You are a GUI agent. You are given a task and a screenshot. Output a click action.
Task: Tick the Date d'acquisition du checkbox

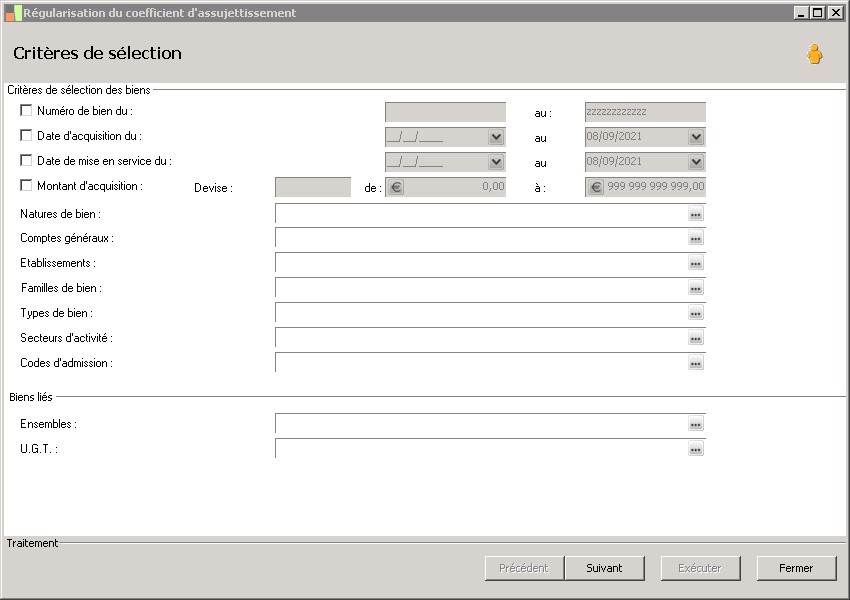click(x=26, y=136)
